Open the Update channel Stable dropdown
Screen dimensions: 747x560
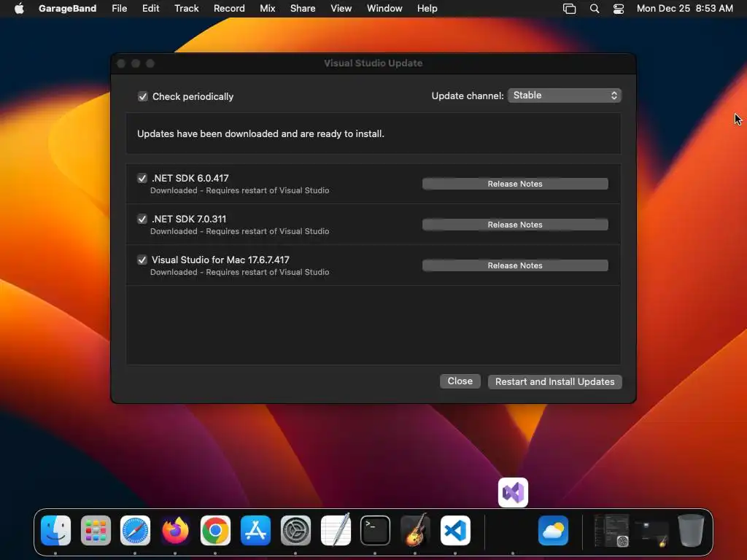coord(565,96)
